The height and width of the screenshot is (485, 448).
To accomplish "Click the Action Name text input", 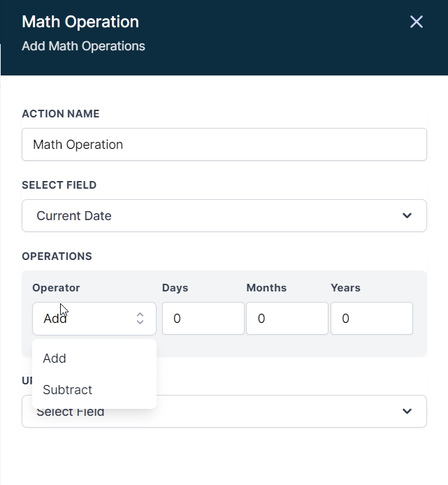I will [x=224, y=145].
